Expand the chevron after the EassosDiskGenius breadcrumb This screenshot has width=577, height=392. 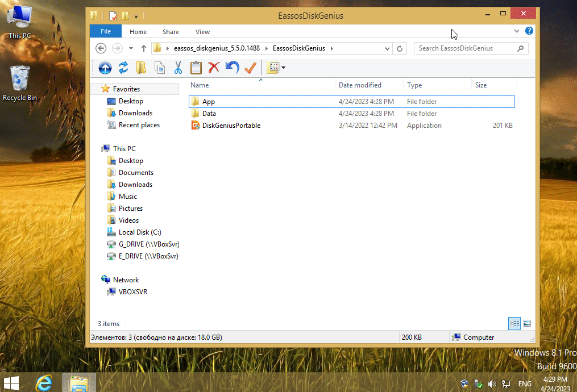coord(332,48)
